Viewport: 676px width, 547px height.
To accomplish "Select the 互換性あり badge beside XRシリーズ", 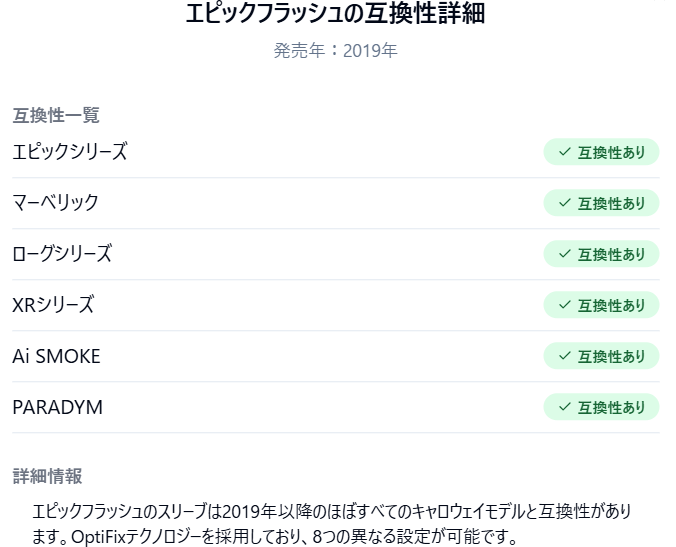I will pyautogui.click(x=601, y=305).
